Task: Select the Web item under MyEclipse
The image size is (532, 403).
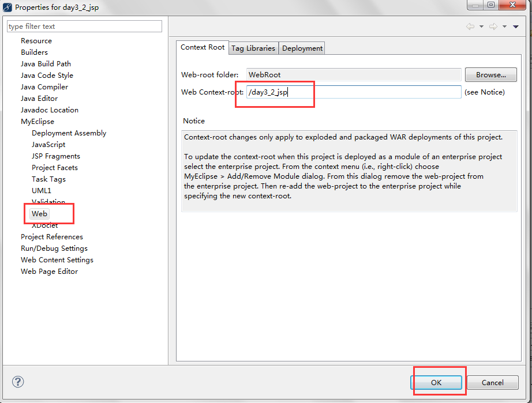Action: coord(39,213)
